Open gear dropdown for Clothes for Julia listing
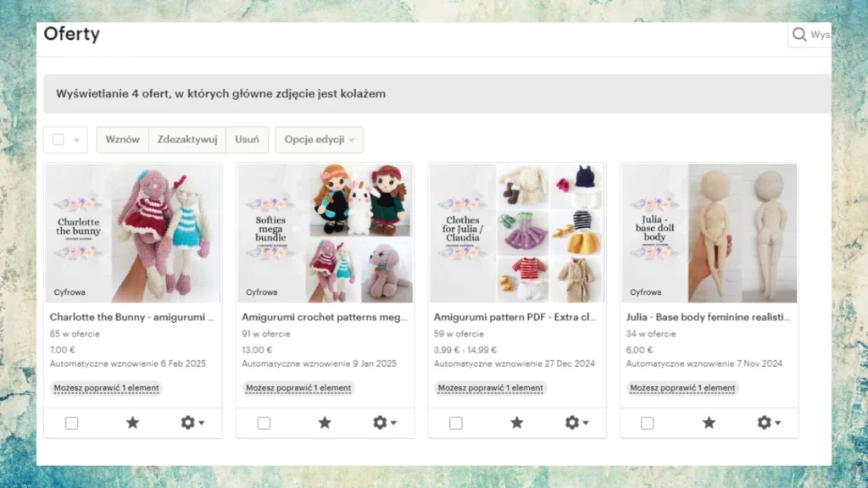Viewport: 868px width, 488px height. click(576, 423)
